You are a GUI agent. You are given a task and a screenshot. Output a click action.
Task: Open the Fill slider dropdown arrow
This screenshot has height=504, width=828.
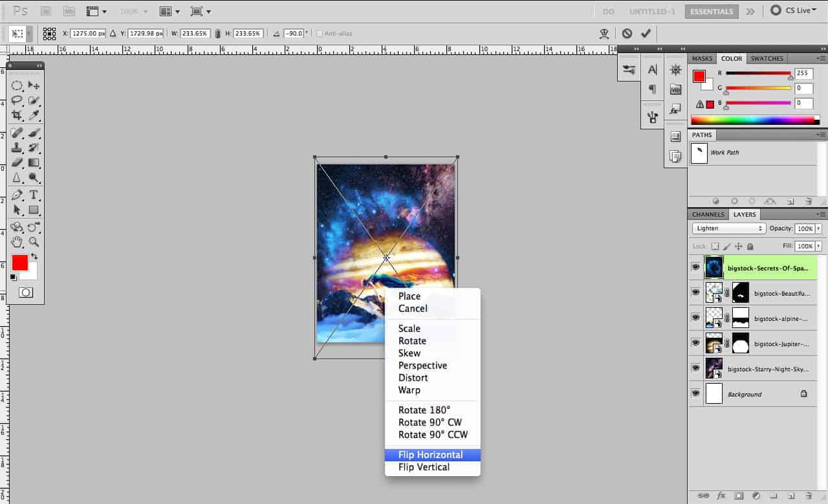pos(818,247)
